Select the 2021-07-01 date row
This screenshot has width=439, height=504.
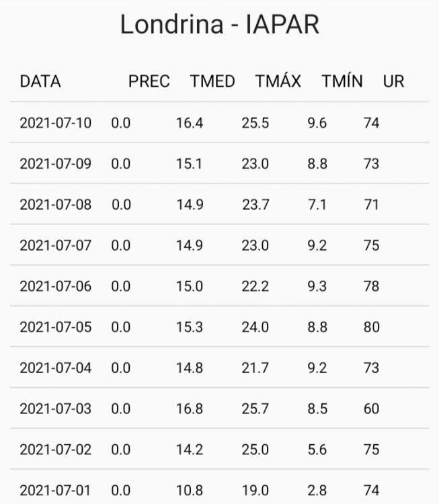click(56, 491)
